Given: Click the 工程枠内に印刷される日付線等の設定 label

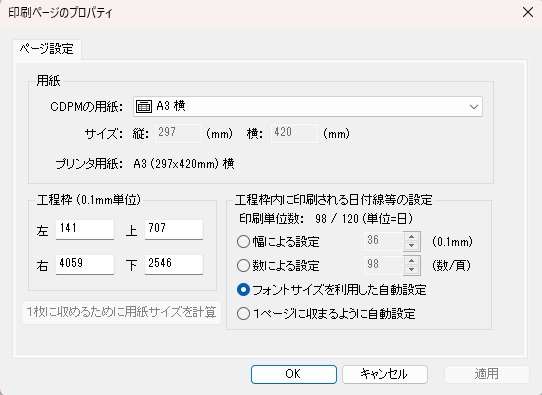Looking at the screenshot, I should pyautogui.click(x=334, y=200).
